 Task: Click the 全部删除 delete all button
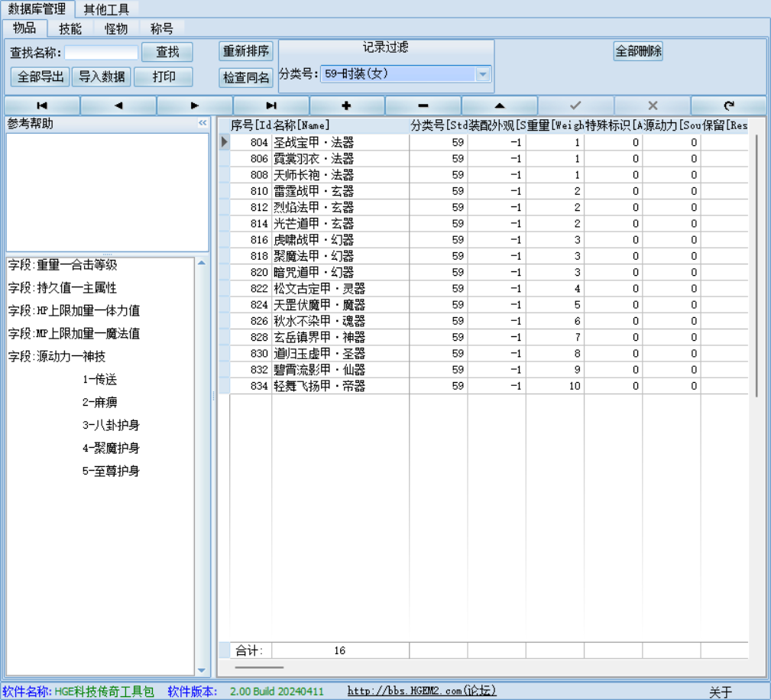tap(638, 52)
